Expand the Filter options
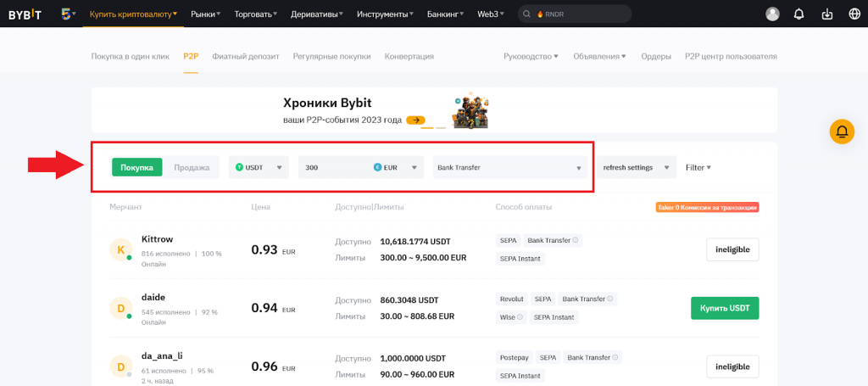 coord(698,167)
